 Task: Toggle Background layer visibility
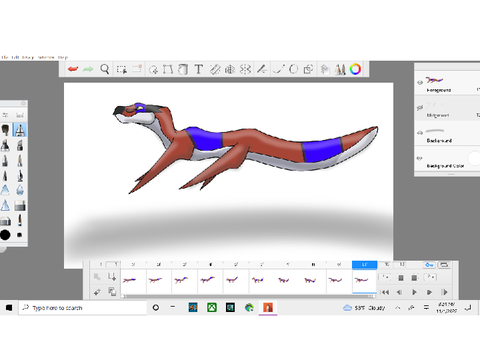[x=420, y=133]
